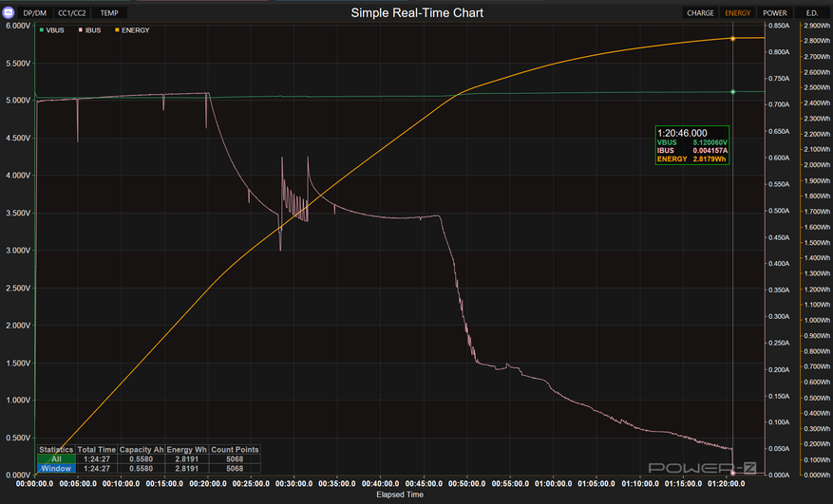The width and height of the screenshot is (833, 504).
Task: Click the VBUS 5.120060V tooltip reading
Action: 692,143
